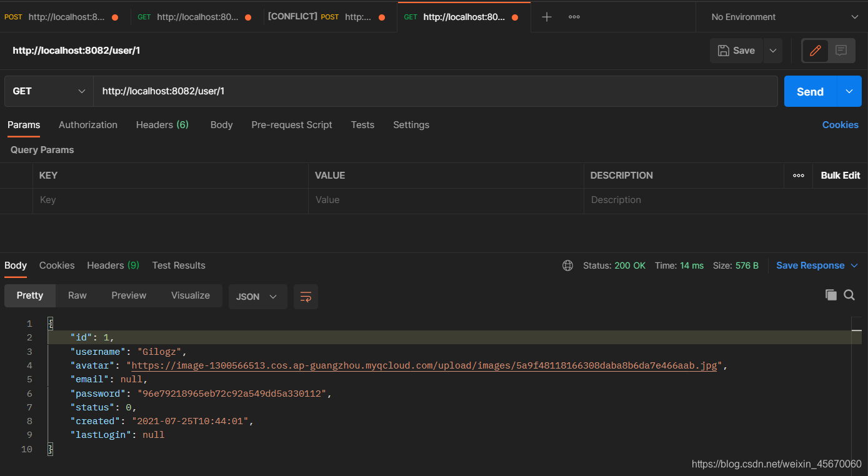Click the "password" hash value line

(200, 394)
